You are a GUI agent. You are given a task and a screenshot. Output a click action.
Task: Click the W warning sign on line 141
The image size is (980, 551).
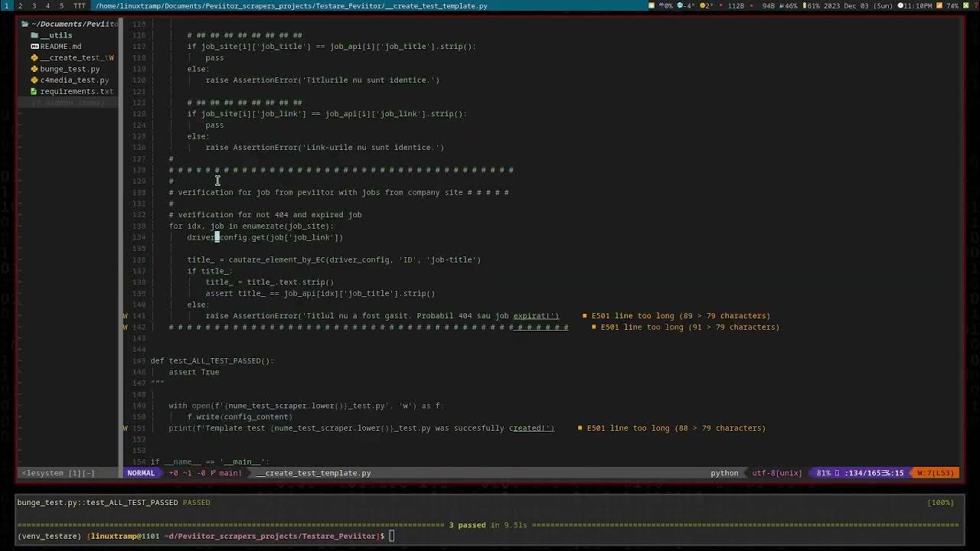click(x=125, y=315)
